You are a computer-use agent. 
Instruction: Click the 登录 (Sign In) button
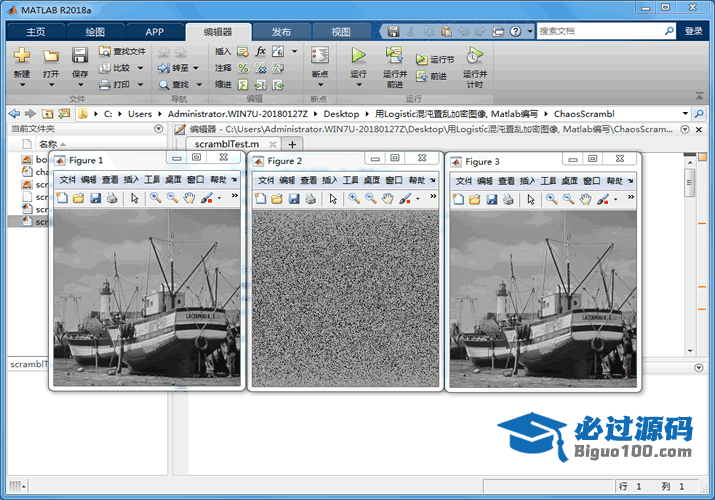pos(693,31)
